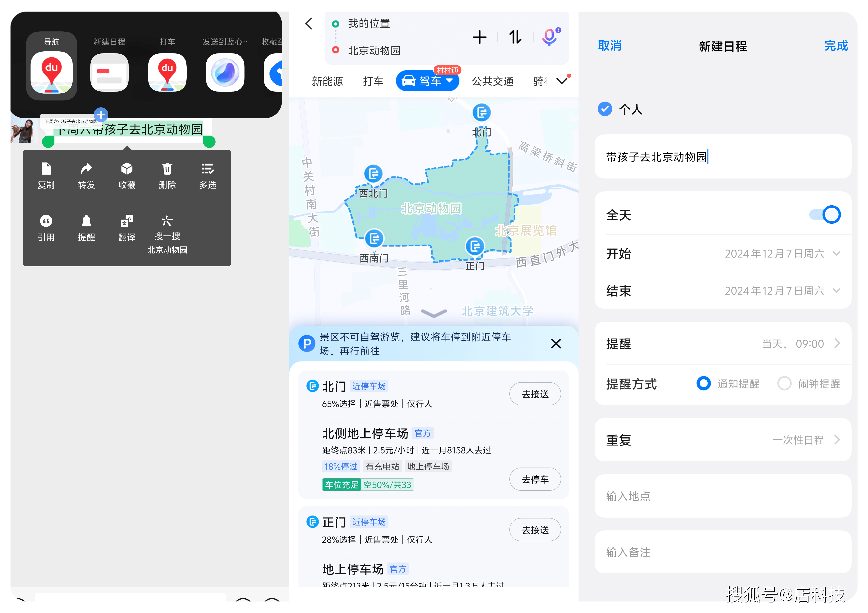Toggle the 全天 all-day switch
Viewport: 868px width, 613px height.
(825, 215)
